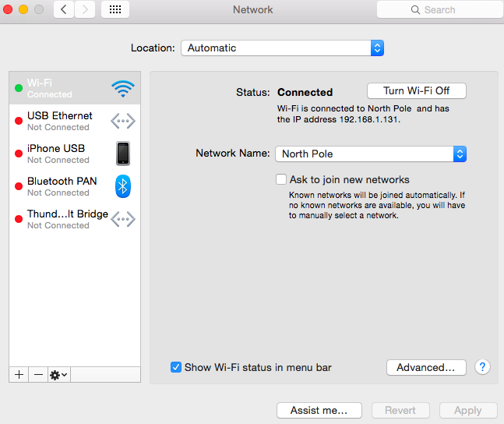
Task: Show all preferences grid icon
Action: click(x=115, y=10)
